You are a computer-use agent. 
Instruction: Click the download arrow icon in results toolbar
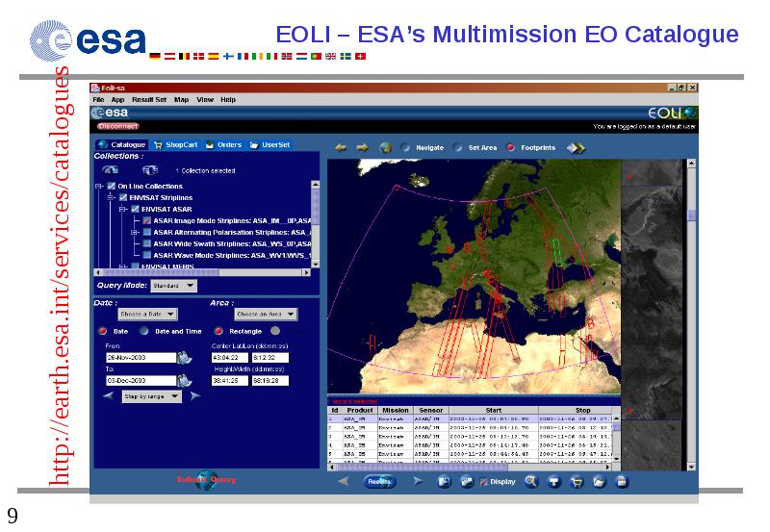554,482
